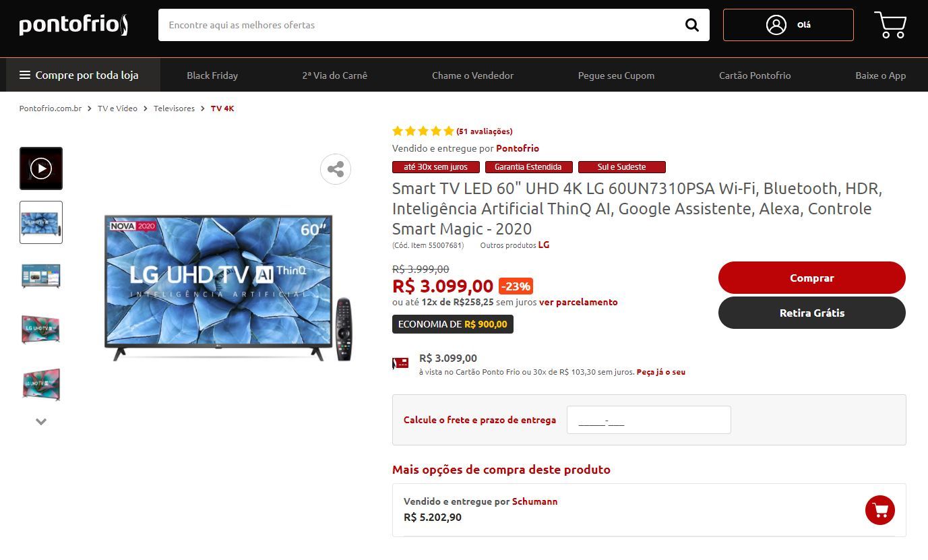Image resolution: width=928 pixels, height=560 pixels.
Task: Add Schumann offer with red cart icon
Action: 880,510
